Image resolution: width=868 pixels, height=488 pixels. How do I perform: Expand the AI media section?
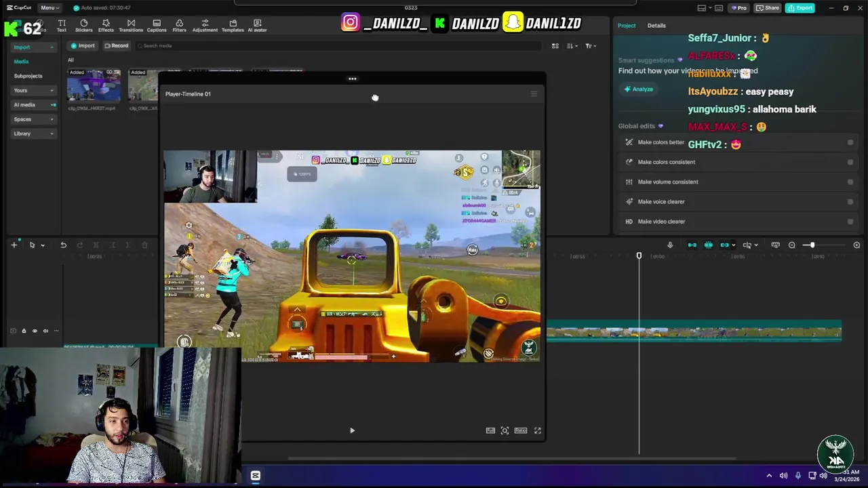[33, 104]
